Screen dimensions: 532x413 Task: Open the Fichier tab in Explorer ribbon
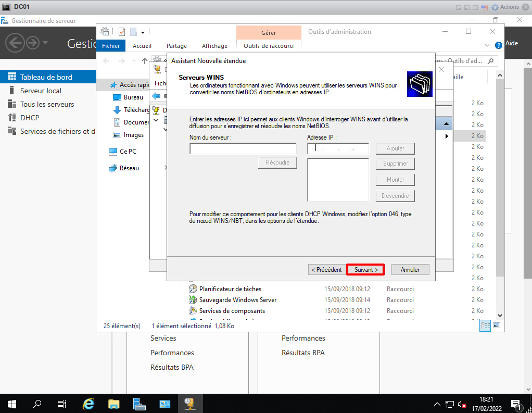111,46
